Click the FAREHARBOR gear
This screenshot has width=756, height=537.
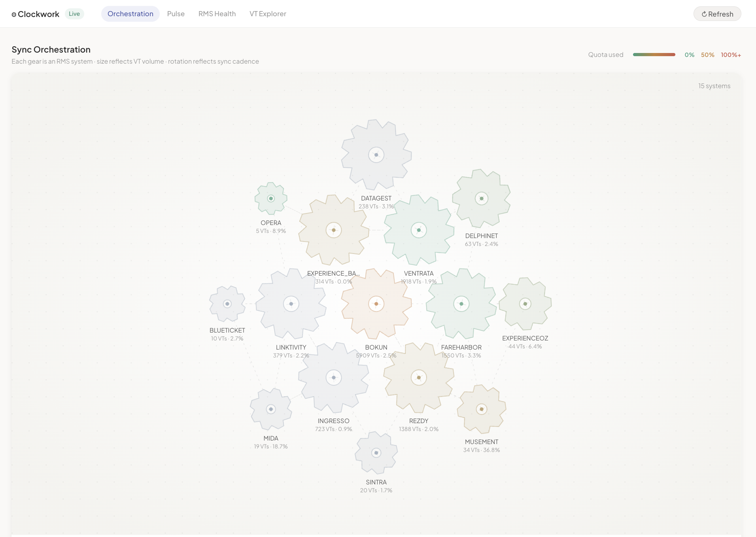pyautogui.click(x=461, y=304)
